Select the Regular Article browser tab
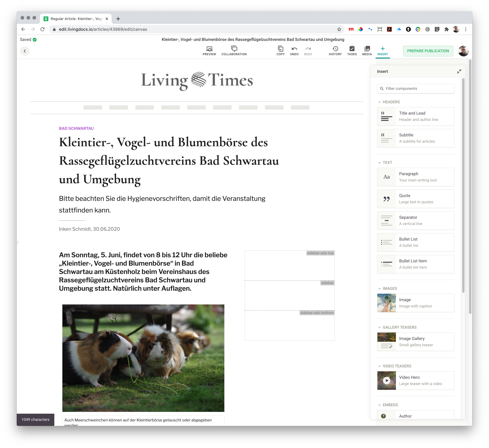489x448 pixels. (x=76, y=19)
